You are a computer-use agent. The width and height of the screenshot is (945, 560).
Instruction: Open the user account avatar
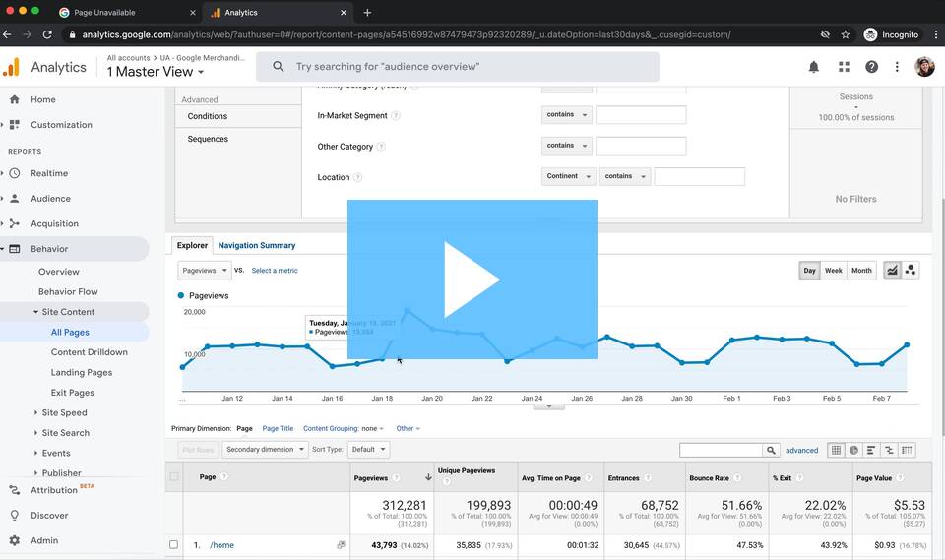tap(924, 67)
